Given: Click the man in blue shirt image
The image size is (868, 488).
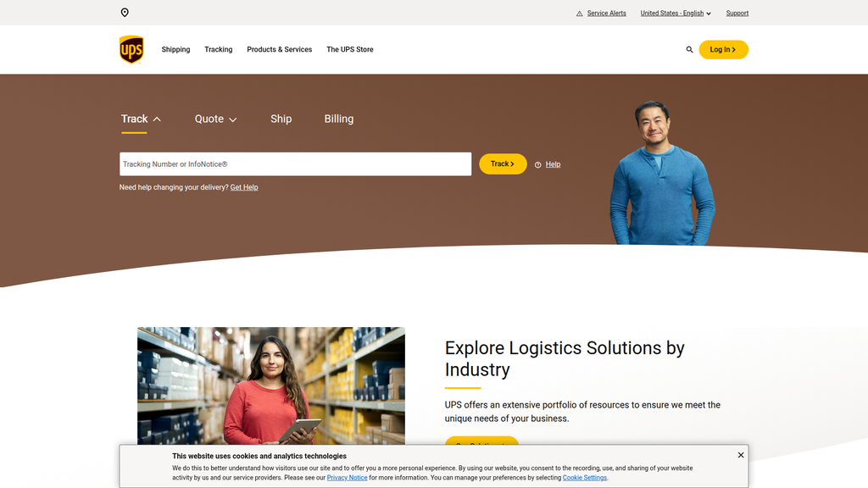Looking at the screenshot, I should (x=662, y=173).
